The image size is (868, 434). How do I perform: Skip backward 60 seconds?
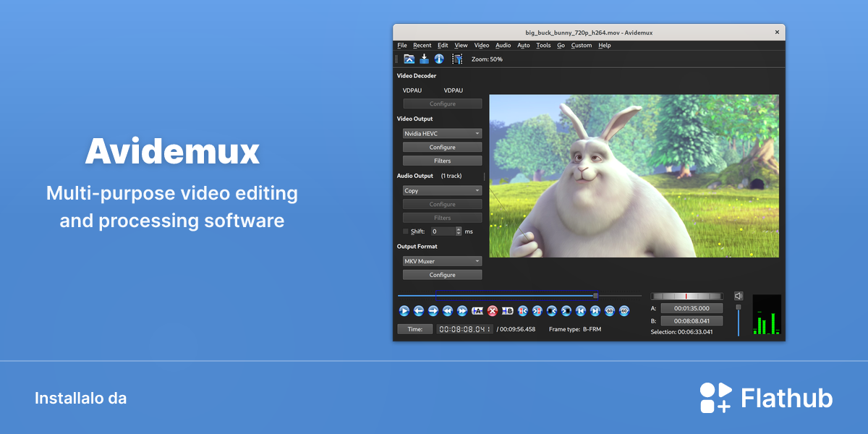[x=610, y=311]
